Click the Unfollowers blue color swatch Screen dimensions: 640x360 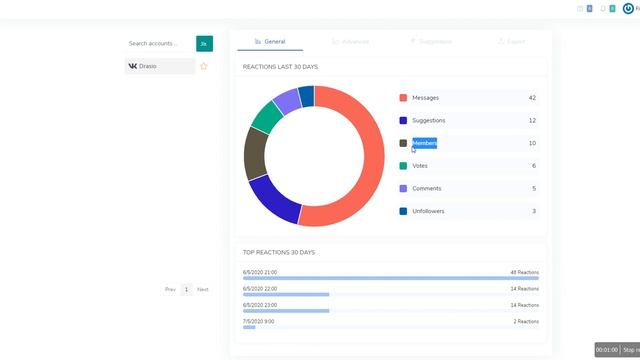[x=403, y=211]
